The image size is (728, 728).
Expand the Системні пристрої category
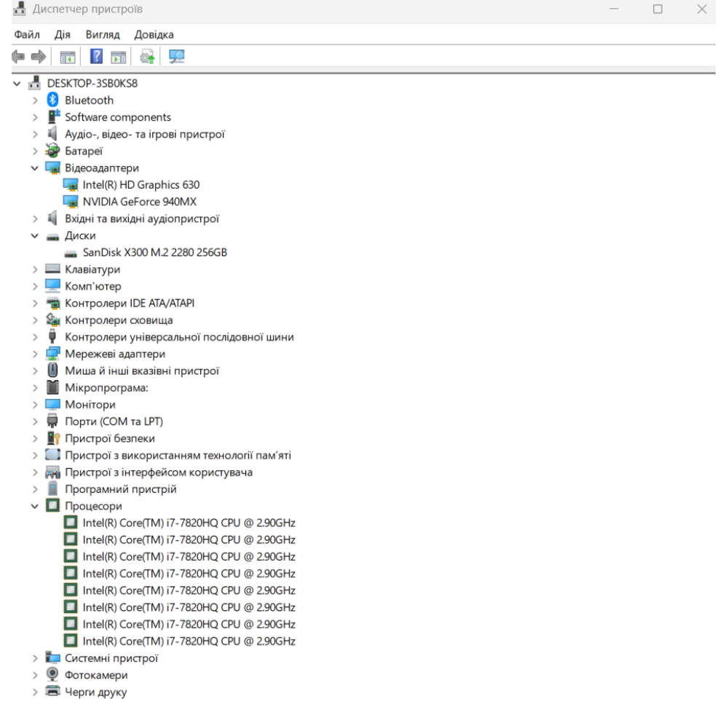coord(34,658)
